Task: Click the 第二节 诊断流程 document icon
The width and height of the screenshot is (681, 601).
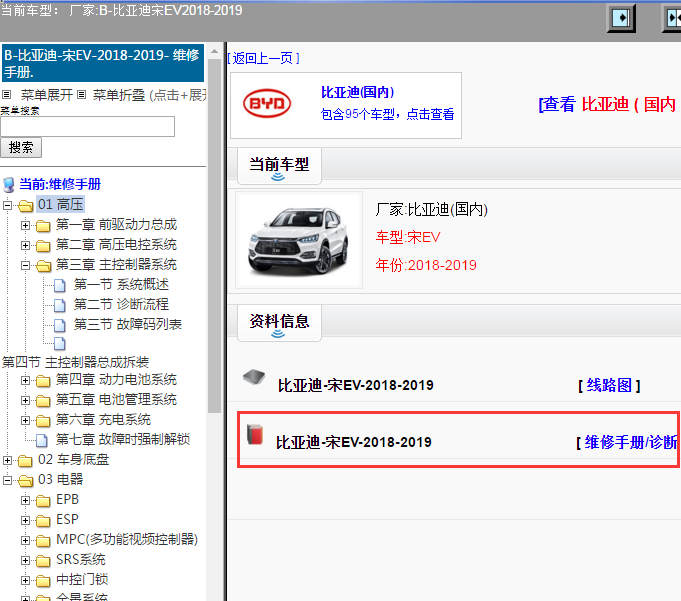Action: (60, 305)
